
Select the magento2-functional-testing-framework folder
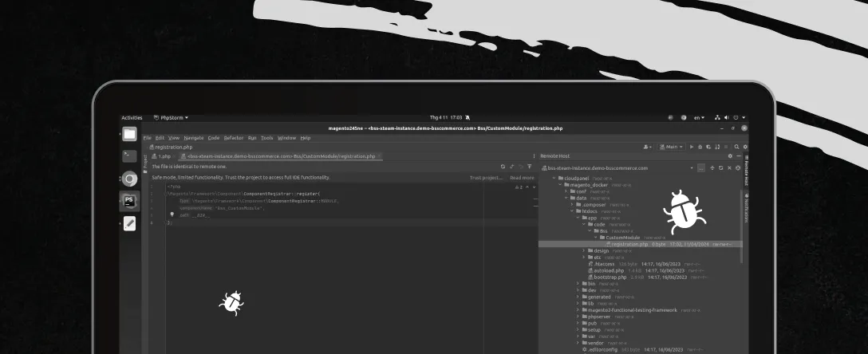click(629, 310)
